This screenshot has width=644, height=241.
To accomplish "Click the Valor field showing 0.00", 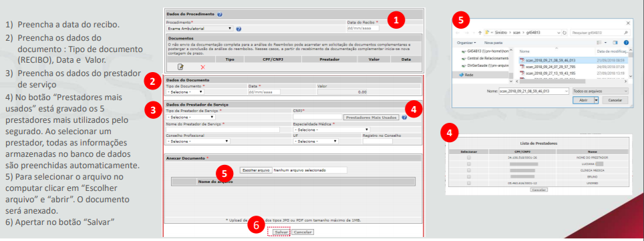I will pyautogui.click(x=343, y=92).
